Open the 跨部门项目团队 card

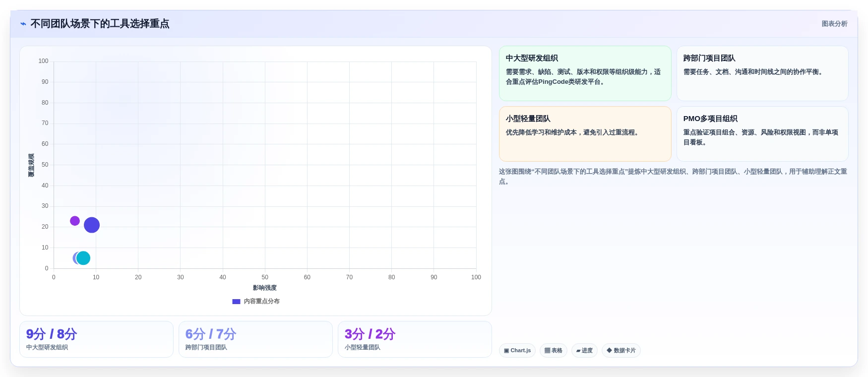point(762,73)
